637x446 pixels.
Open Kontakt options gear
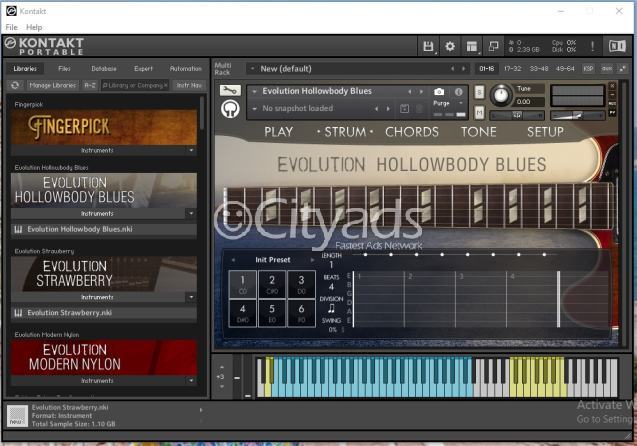pyautogui.click(x=450, y=46)
